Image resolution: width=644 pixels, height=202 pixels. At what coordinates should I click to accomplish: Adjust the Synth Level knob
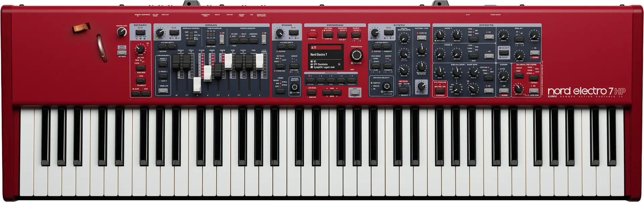coord(375,33)
